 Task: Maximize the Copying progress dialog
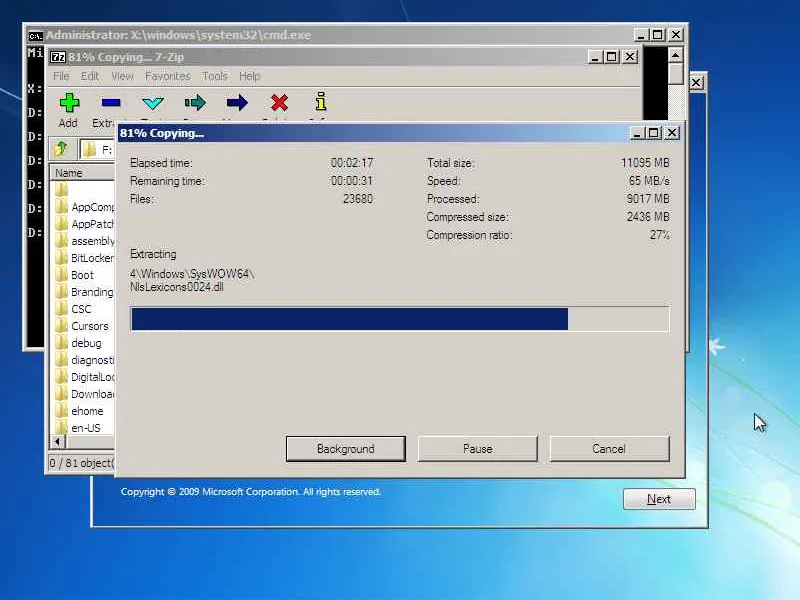coord(654,133)
